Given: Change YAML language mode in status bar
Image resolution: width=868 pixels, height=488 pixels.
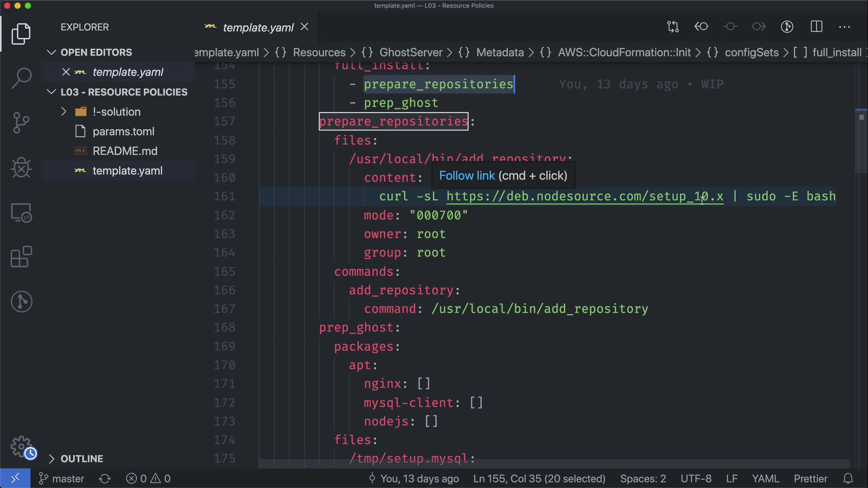Looking at the screenshot, I should click(765, 479).
